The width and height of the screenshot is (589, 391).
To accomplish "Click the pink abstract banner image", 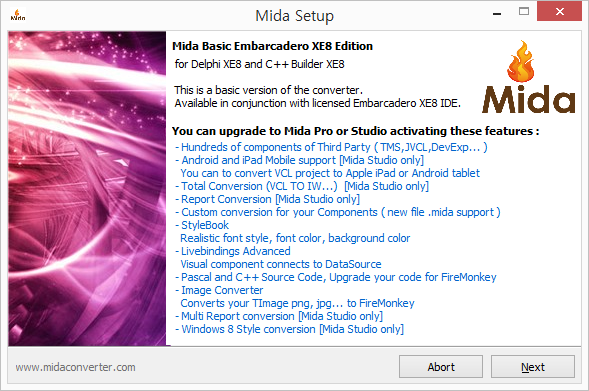I will point(87,189).
